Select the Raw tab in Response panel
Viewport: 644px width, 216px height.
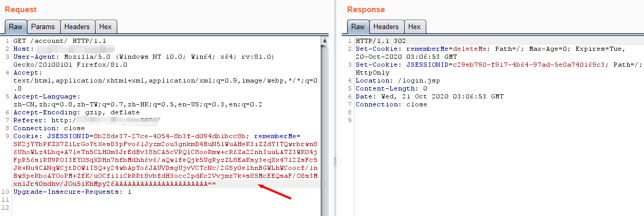pyautogui.click(x=358, y=26)
